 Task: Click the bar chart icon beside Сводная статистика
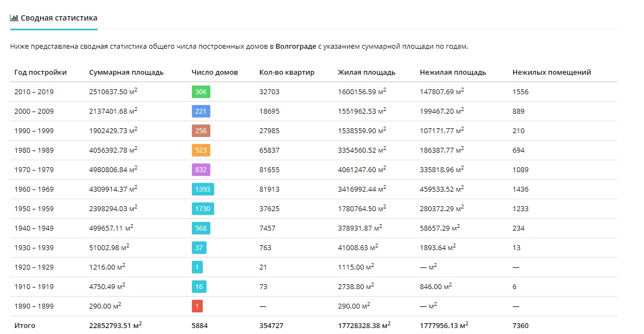click(x=14, y=18)
